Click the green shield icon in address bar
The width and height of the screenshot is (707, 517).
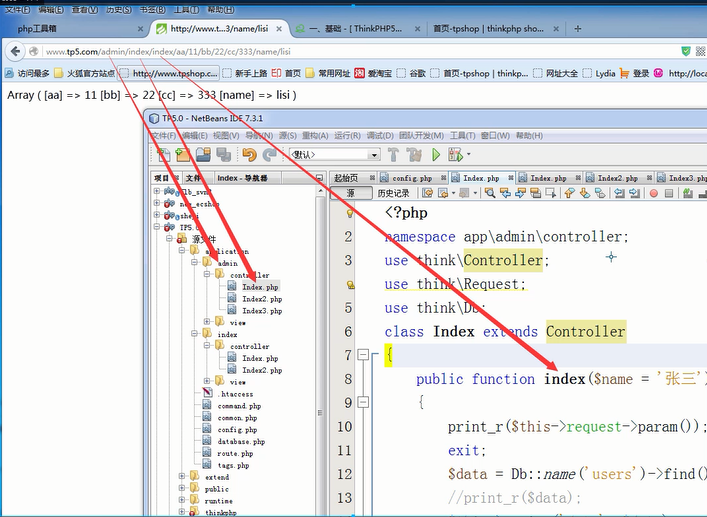pyautogui.click(x=685, y=51)
